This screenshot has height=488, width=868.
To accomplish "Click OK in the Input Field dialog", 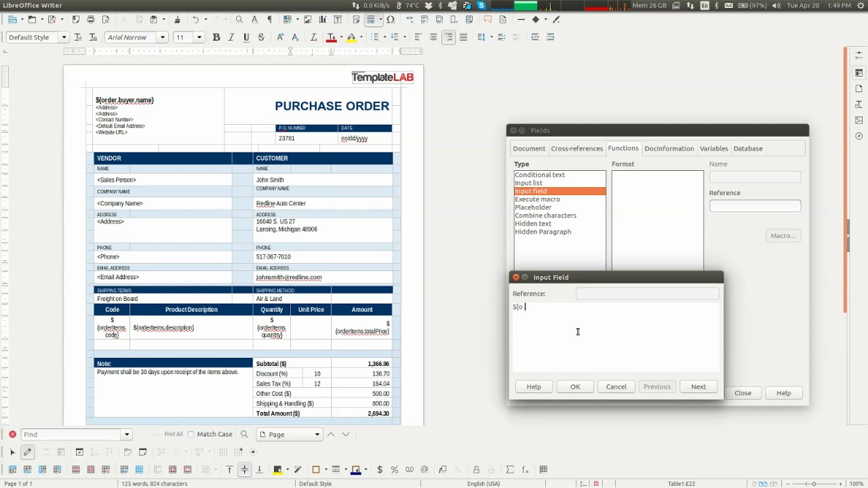I will click(575, 387).
